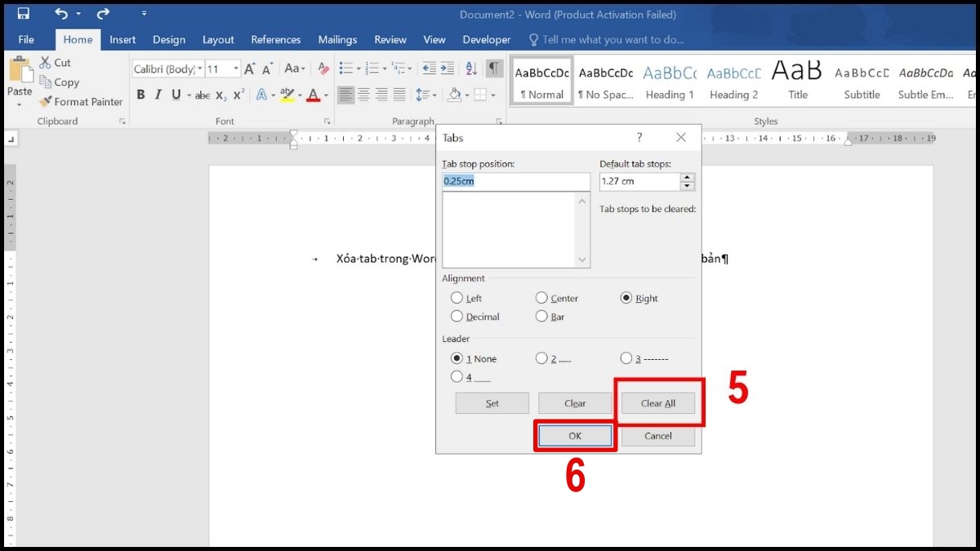Select leader style 2 with dots

pyautogui.click(x=541, y=358)
